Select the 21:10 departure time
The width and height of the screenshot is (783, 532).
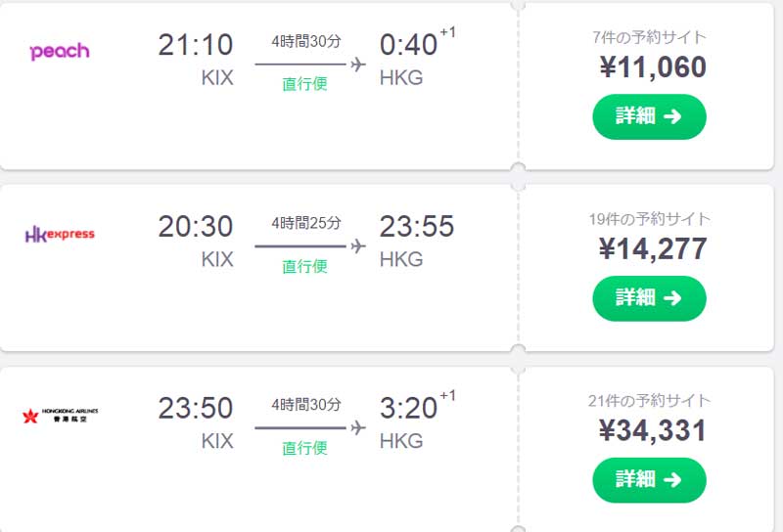click(x=196, y=45)
